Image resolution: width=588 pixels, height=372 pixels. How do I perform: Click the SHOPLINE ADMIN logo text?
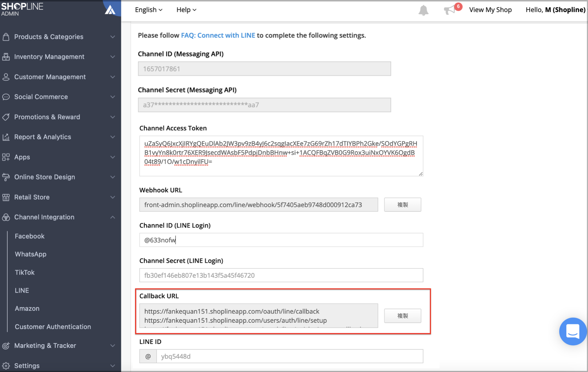(x=22, y=9)
